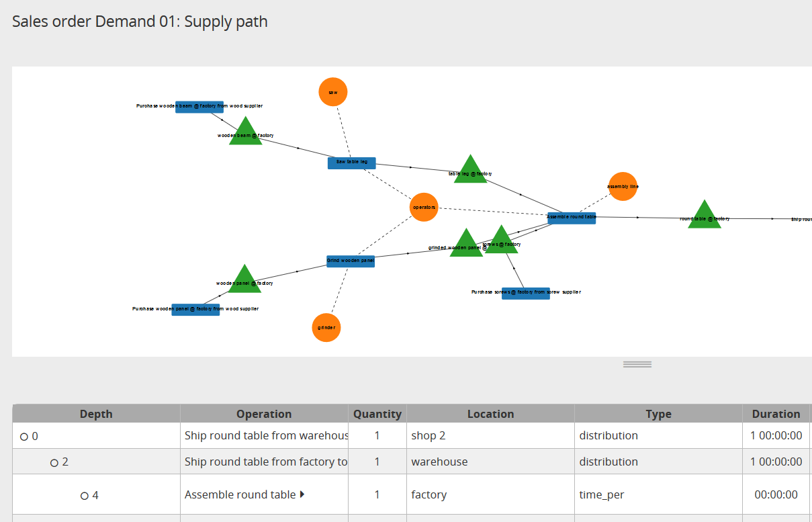The image size is (812, 522).
Task: Sort by the Quantity column header
Action: [x=377, y=414]
